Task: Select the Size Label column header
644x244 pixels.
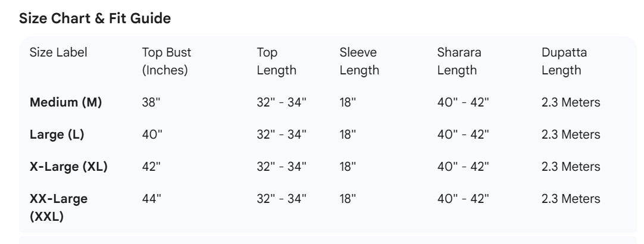Action: tap(58, 52)
